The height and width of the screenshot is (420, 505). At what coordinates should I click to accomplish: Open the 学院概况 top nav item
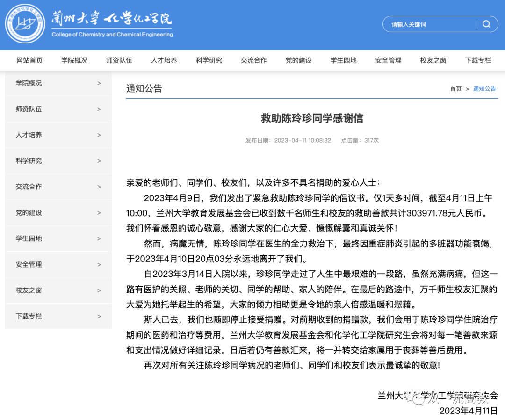point(74,60)
